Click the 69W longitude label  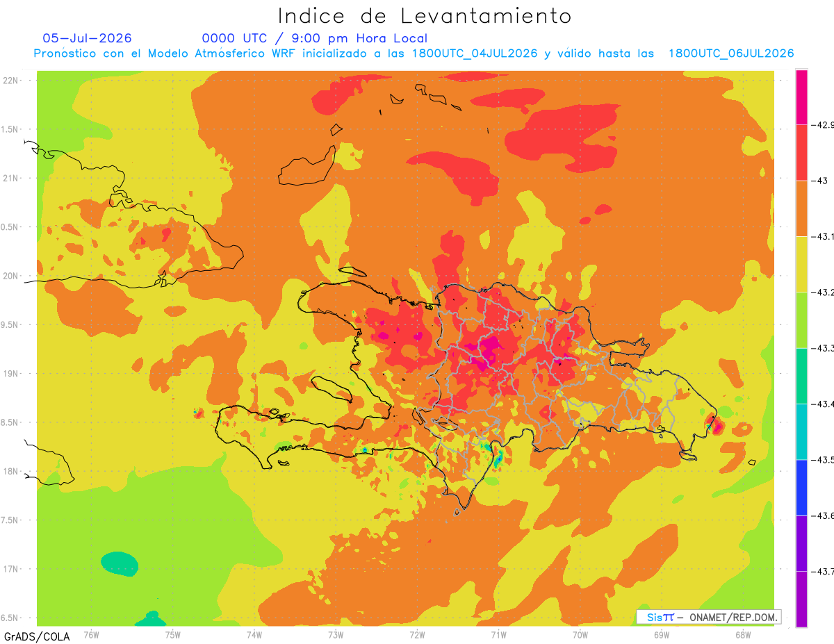click(x=662, y=634)
